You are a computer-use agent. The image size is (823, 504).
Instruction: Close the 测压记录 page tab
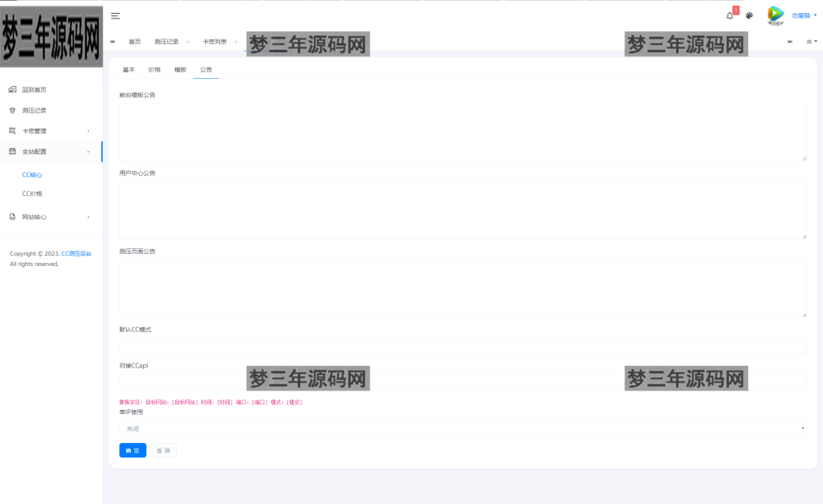(188, 42)
